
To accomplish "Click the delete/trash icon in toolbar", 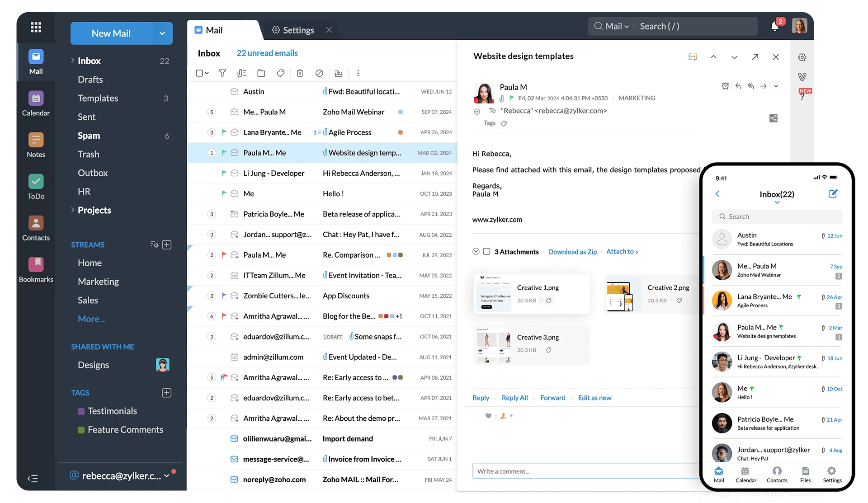I will click(x=300, y=73).
